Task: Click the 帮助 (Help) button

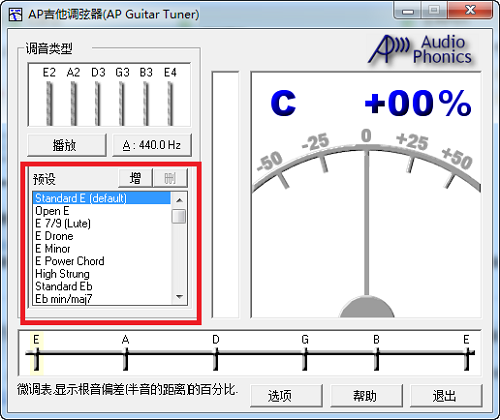Action: [x=366, y=396]
